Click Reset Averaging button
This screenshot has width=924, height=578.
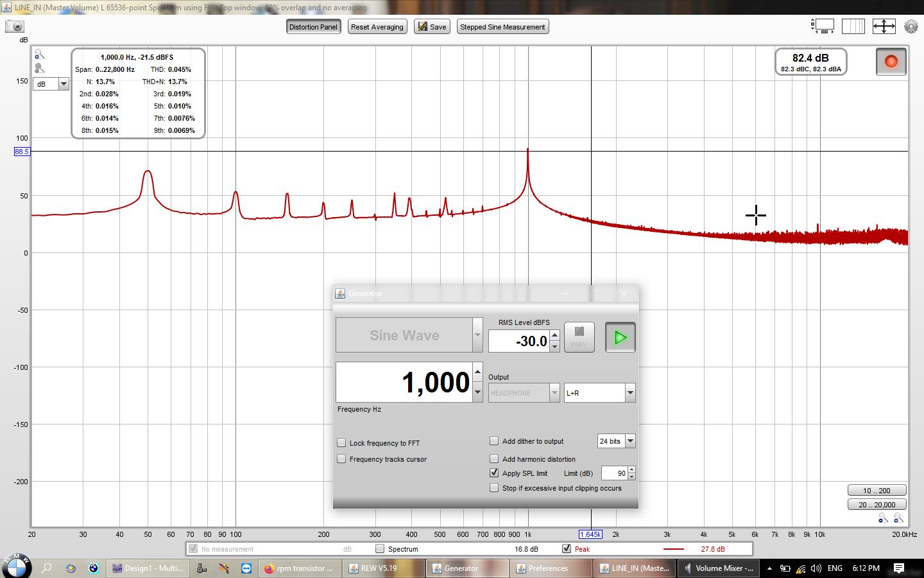click(377, 26)
